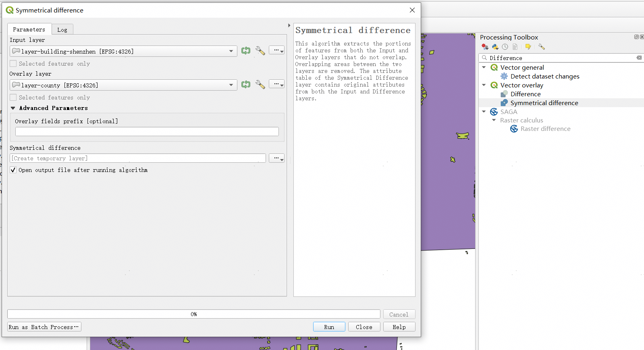This screenshot has width=644, height=350.
Task: Click the Run button
Action: 329,327
